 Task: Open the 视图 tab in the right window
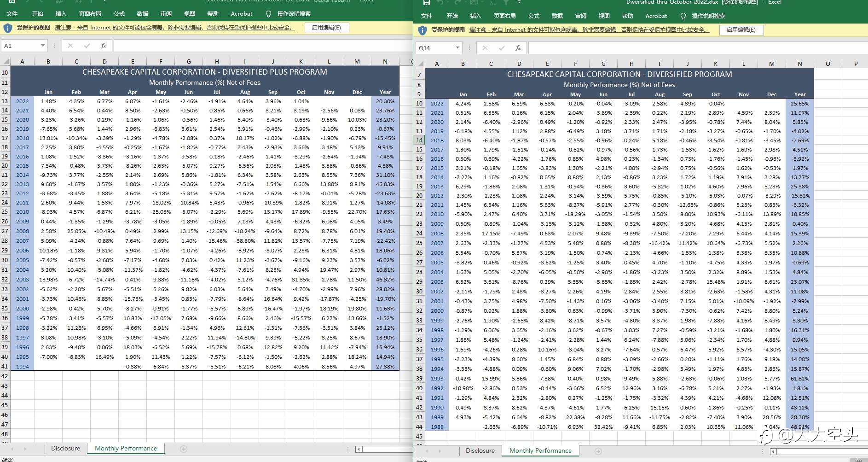tap(604, 16)
